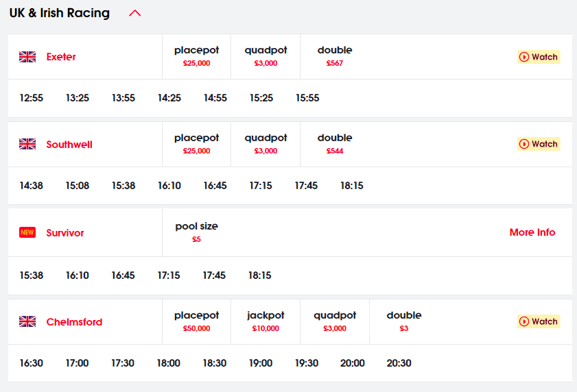This screenshot has height=392, width=577.
Task: Watch Chelmsford racing live stream
Action: click(539, 321)
